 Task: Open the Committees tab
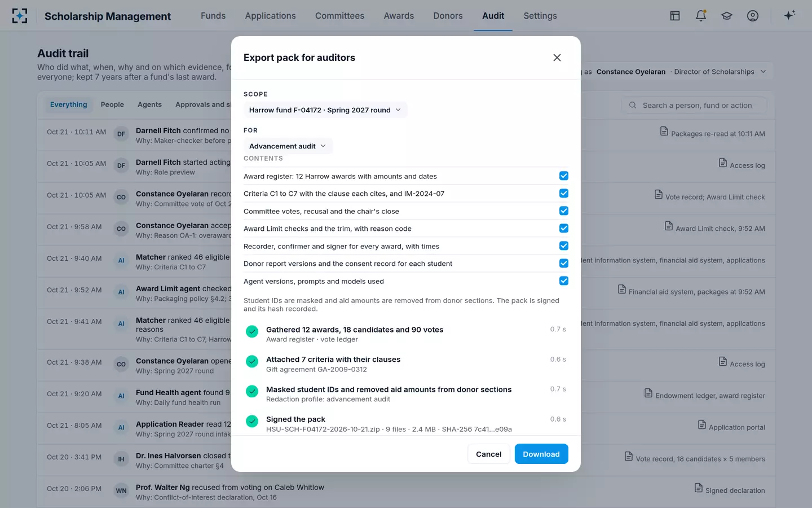click(x=339, y=16)
